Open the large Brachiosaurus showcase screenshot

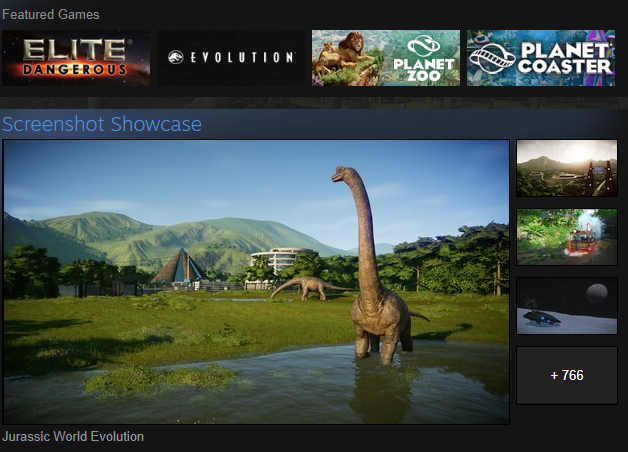pyautogui.click(x=256, y=282)
